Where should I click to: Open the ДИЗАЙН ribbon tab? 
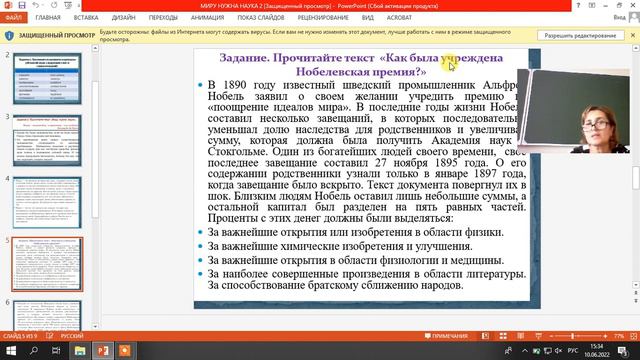pyautogui.click(x=123, y=18)
